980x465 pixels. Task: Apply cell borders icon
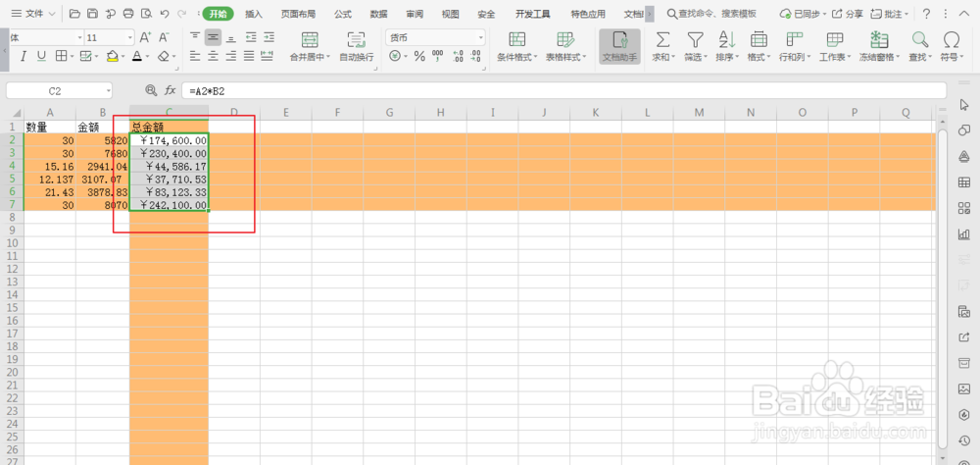click(x=61, y=56)
